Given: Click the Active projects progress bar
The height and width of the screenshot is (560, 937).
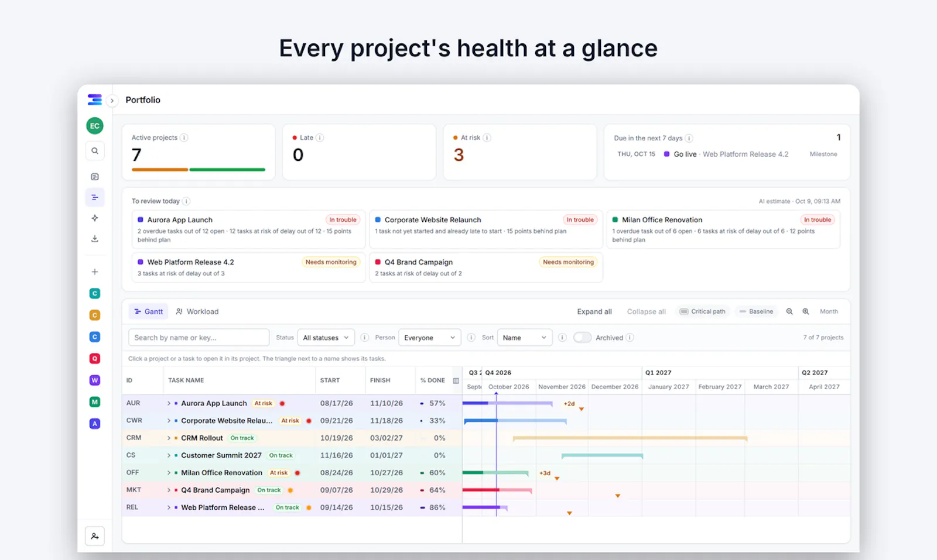Looking at the screenshot, I should [199, 170].
